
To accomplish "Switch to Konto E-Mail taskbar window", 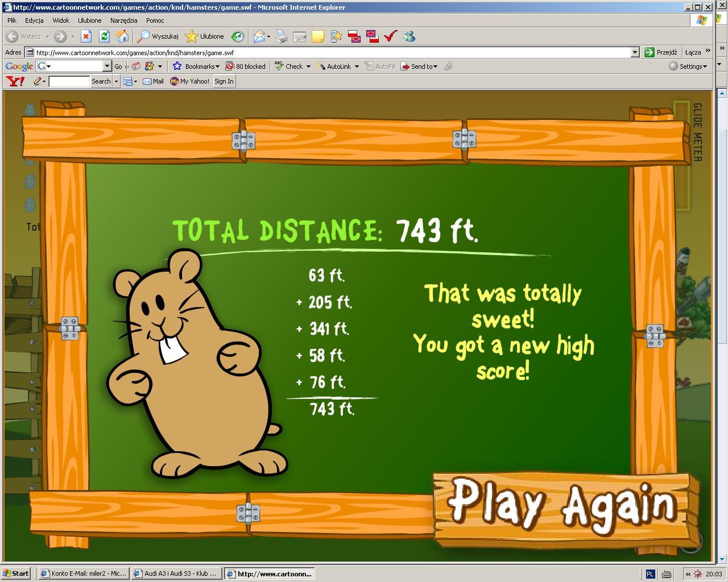I will pos(84,573).
